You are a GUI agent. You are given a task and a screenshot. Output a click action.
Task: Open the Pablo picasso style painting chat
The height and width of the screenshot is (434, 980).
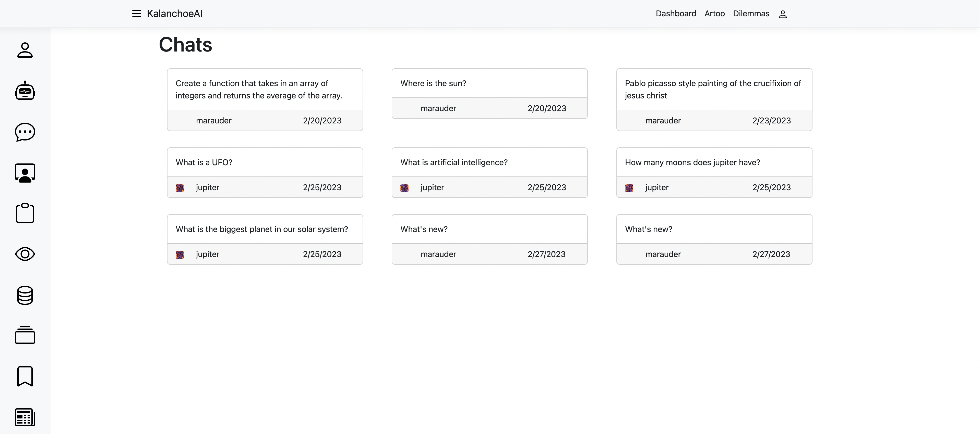pyautogui.click(x=713, y=89)
